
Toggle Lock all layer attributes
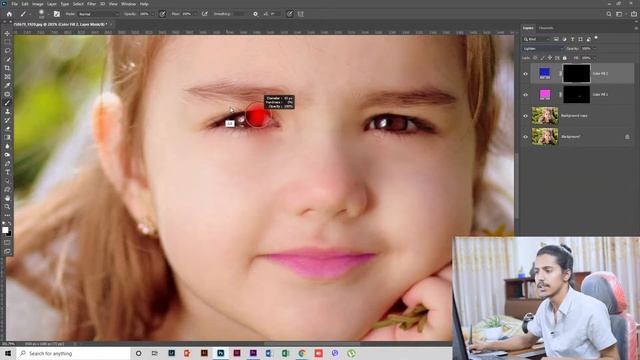(x=565, y=58)
